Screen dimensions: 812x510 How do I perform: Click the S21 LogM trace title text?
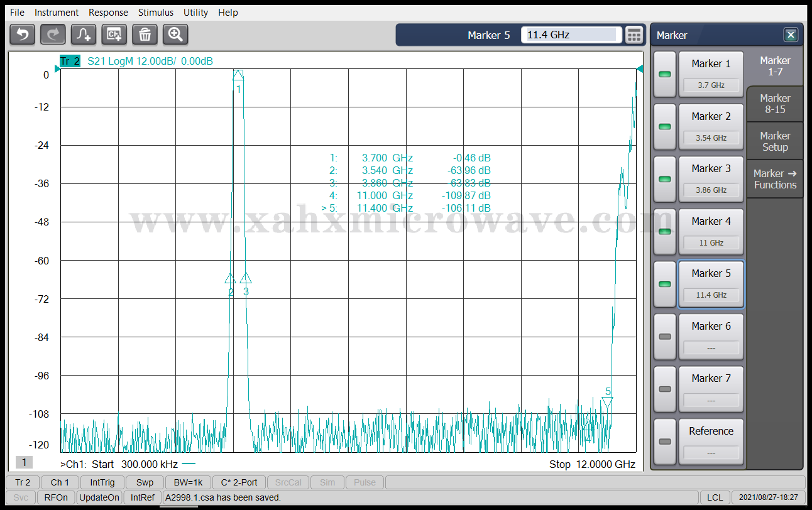[x=150, y=61]
